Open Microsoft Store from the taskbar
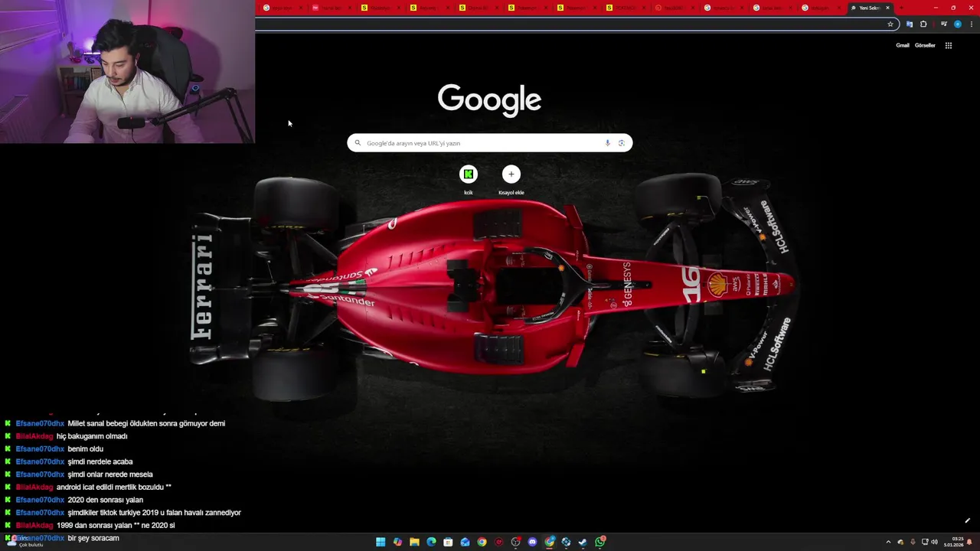The width and height of the screenshot is (980, 551). coord(448,542)
